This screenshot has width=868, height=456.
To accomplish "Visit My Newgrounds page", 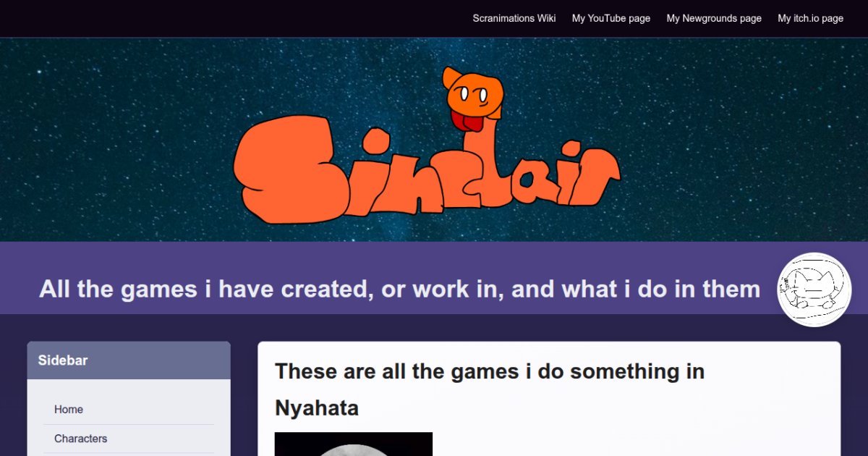I will point(713,18).
